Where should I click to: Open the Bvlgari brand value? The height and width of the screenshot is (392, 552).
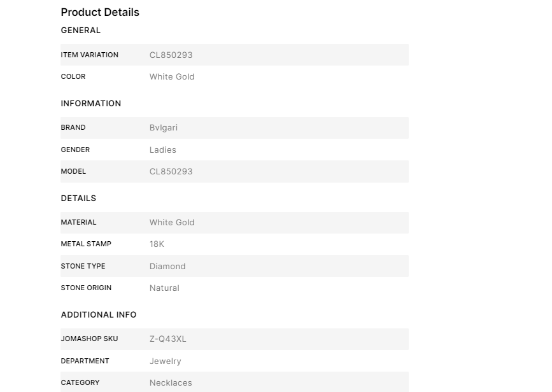164,128
